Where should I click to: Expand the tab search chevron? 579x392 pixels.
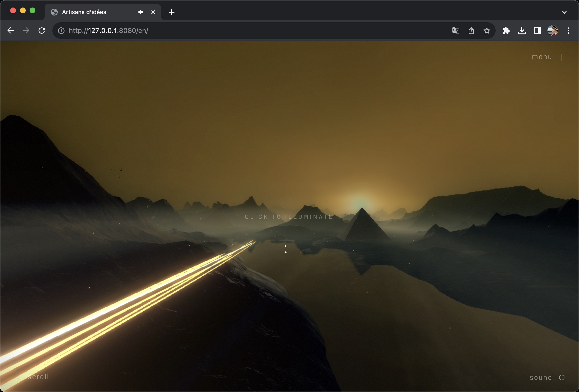564,12
